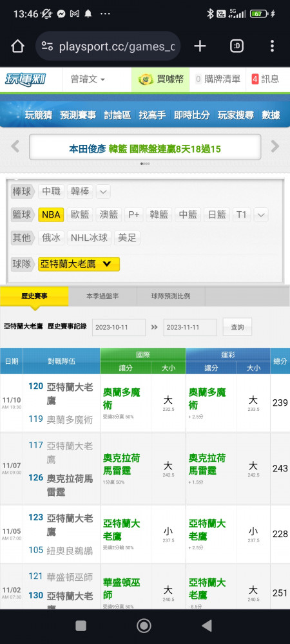This screenshot has width=290, height=644.
Task: Show next banner with right arrow
Action: click(x=275, y=146)
